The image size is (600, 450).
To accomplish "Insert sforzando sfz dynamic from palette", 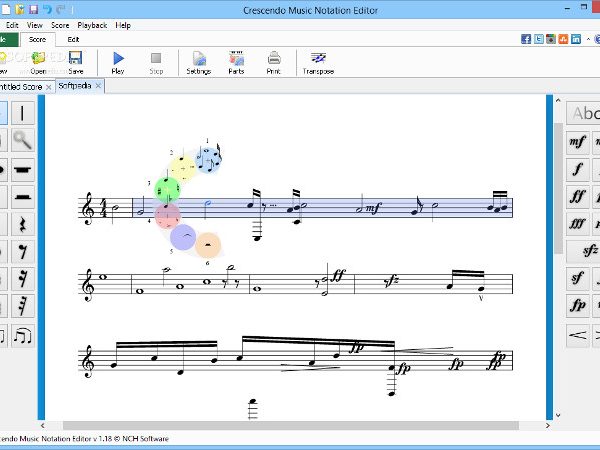I will click(583, 251).
